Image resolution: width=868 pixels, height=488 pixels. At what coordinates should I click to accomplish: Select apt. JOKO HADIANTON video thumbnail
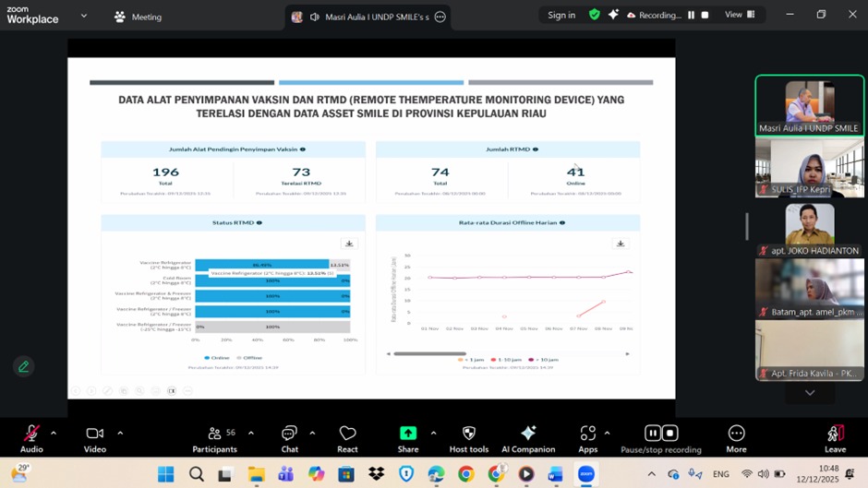pos(810,227)
